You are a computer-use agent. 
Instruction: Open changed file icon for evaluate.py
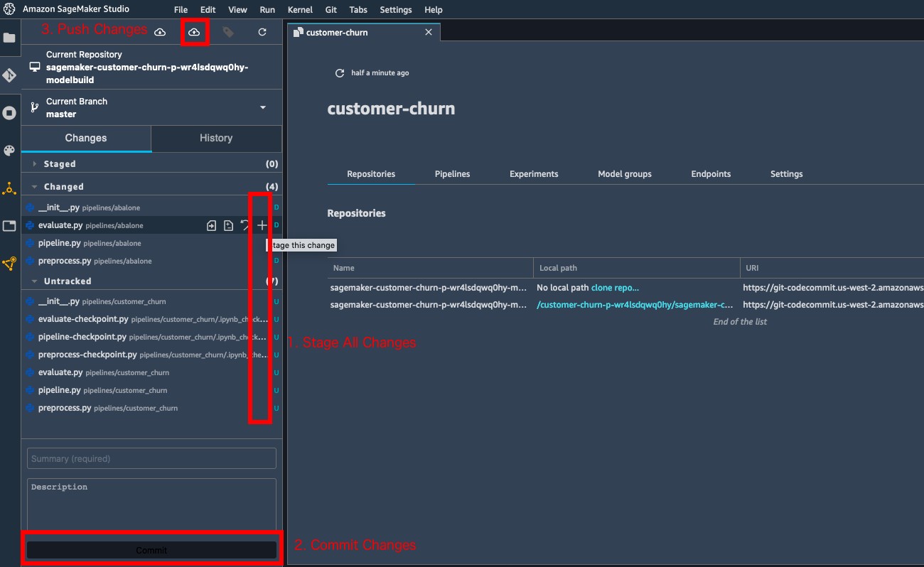pos(211,225)
